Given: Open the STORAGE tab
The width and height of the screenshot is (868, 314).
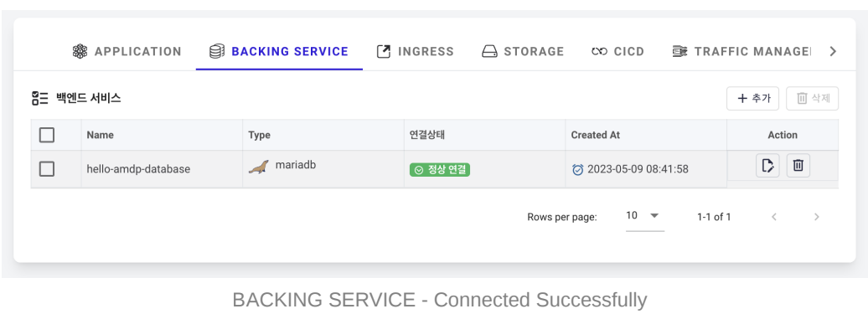Looking at the screenshot, I should tap(523, 51).
